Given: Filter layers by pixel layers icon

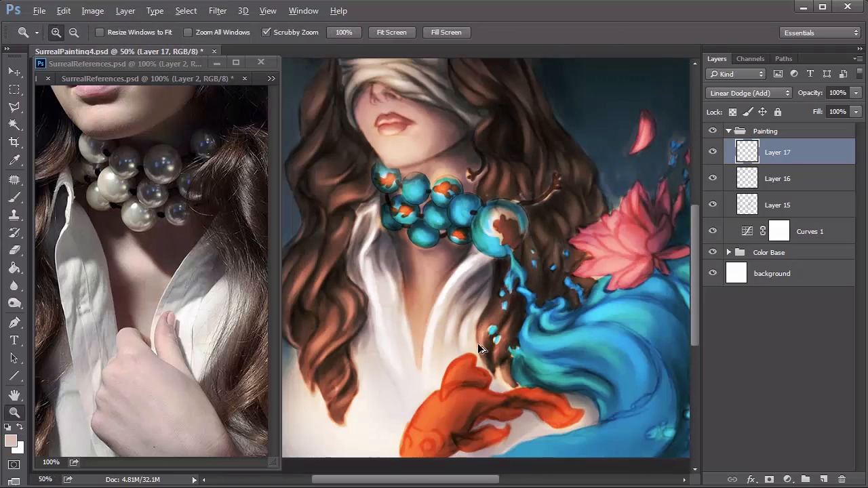Looking at the screenshot, I should pos(778,74).
